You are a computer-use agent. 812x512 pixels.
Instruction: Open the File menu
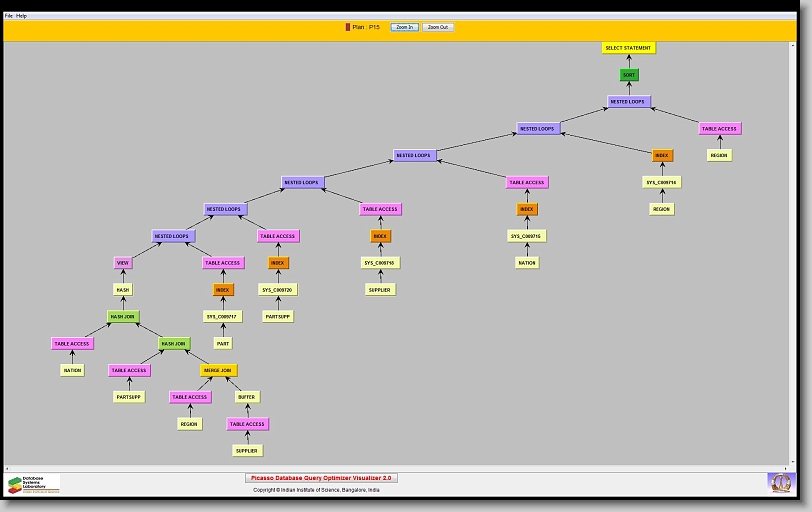coord(9,16)
